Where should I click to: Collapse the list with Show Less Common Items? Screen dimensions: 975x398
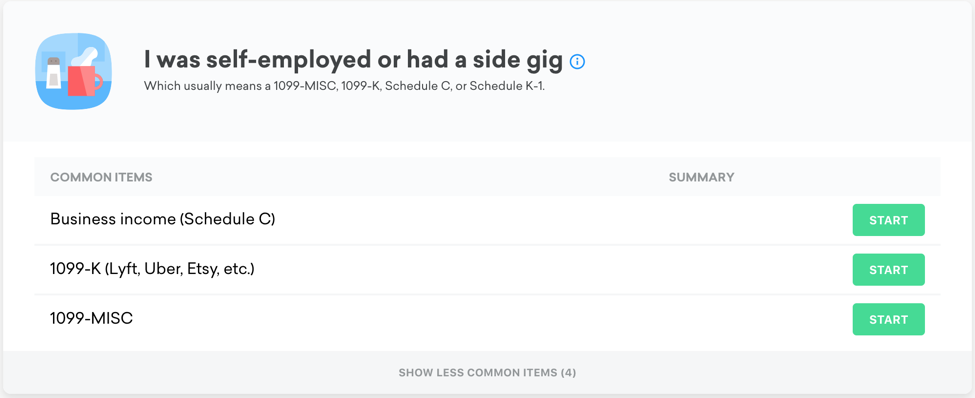487,373
